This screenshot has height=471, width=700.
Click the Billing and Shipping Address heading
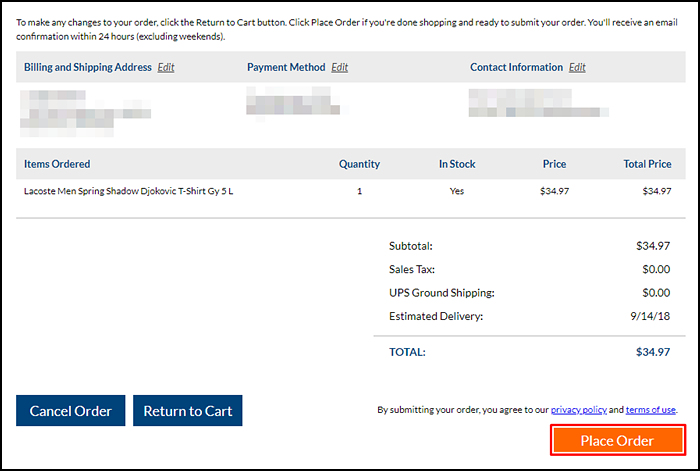click(x=88, y=67)
